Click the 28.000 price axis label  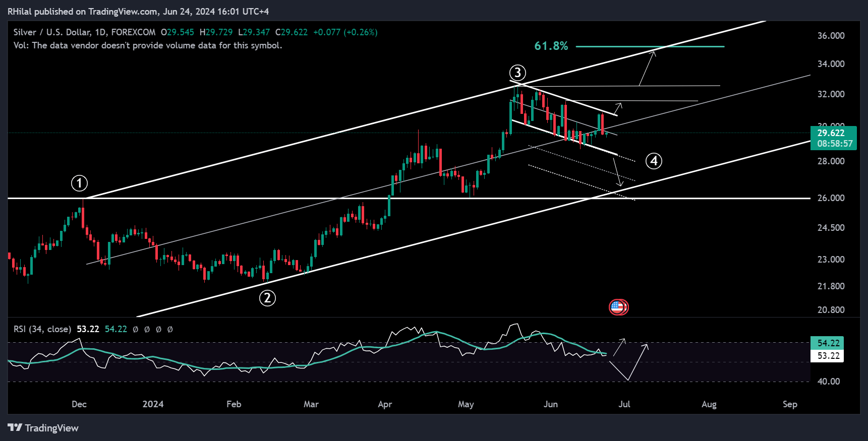[x=831, y=161]
